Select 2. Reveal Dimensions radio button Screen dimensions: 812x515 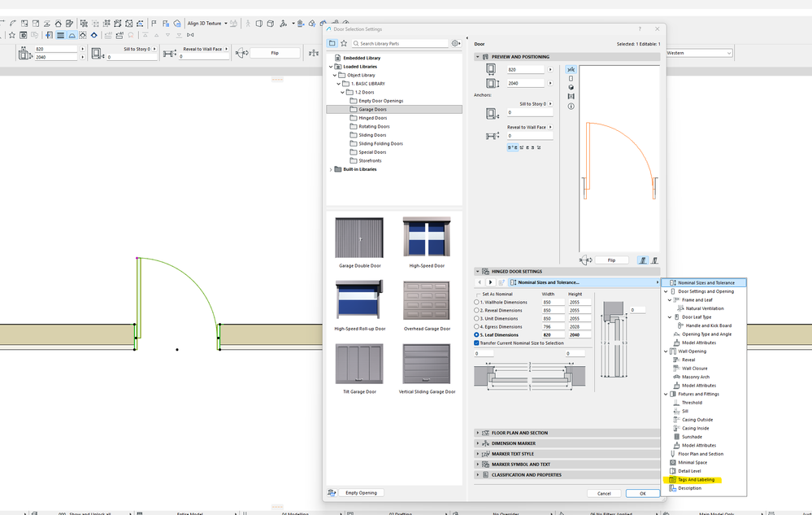point(476,310)
